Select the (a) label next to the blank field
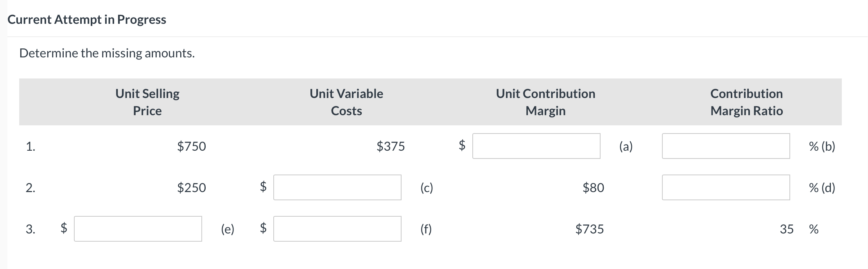This screenshot has height=269, width=868. 626,146
